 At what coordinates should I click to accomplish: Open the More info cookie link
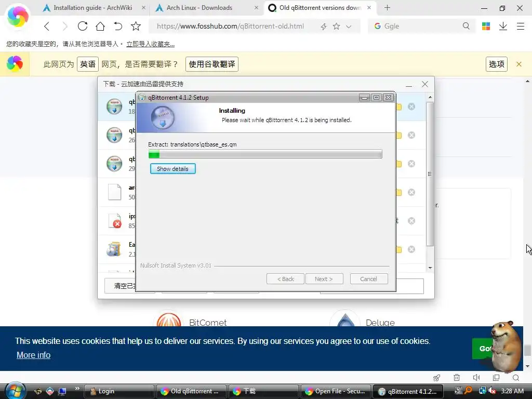34,355
